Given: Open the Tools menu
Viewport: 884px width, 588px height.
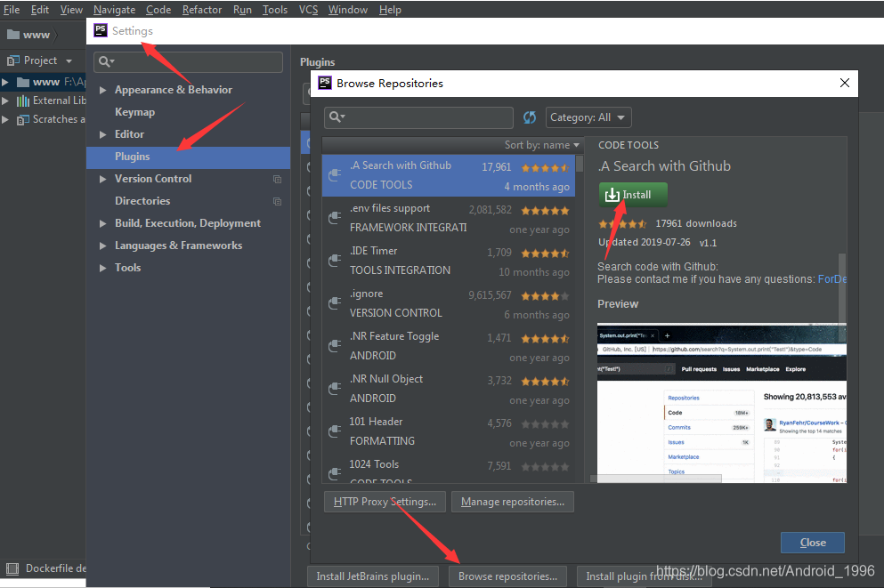Looking at the screenshot, I should (274, 10).
